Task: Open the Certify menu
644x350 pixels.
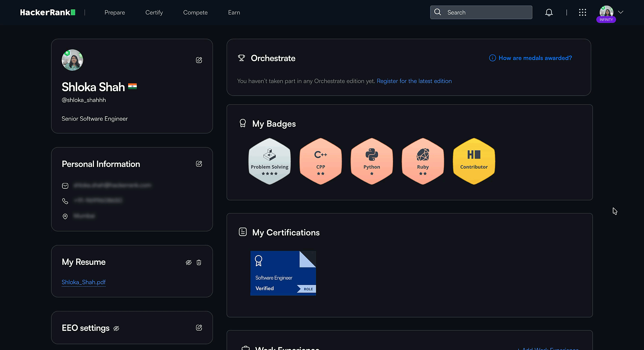Action: (154, 12)
